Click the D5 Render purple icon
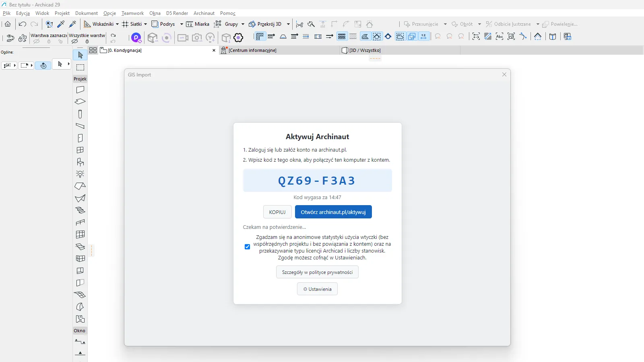The width and height of the screenshot is (644, 362). coord(136,38)
